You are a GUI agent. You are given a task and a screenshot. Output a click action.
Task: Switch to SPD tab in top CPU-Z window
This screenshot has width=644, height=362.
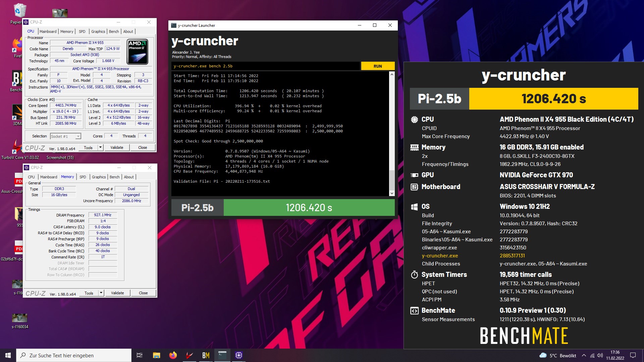(x=82, y=32)
